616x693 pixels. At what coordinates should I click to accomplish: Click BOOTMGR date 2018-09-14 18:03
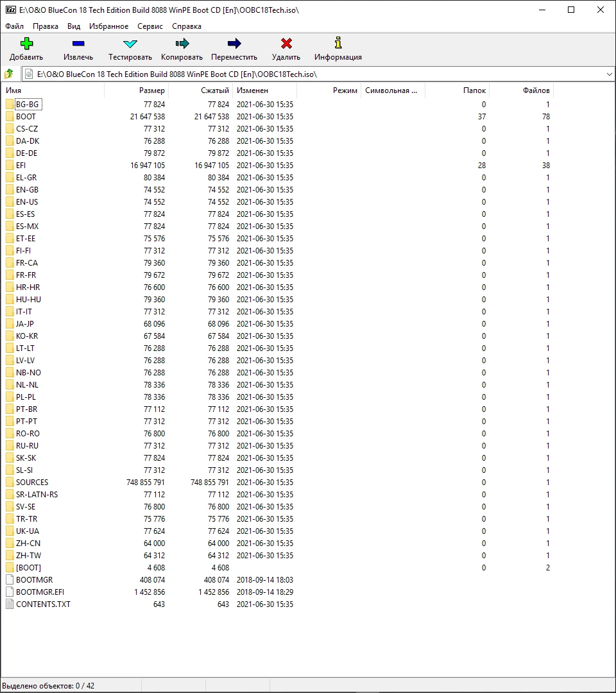265,580
